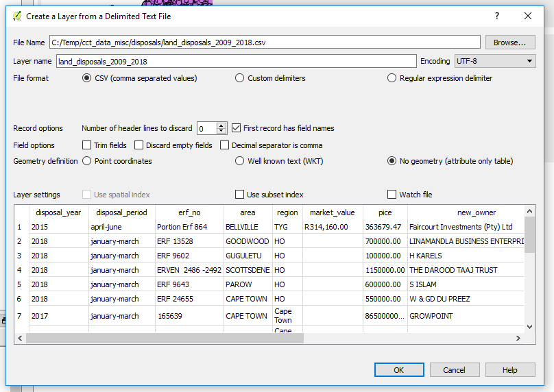Click the cell 'Portion Erf 864'
The width and height of the screenshot is (554, 392).
tap(189, 227)
